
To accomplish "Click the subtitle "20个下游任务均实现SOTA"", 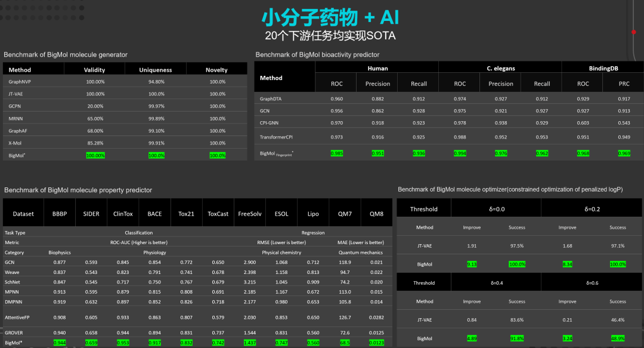I will coord(330,36).
